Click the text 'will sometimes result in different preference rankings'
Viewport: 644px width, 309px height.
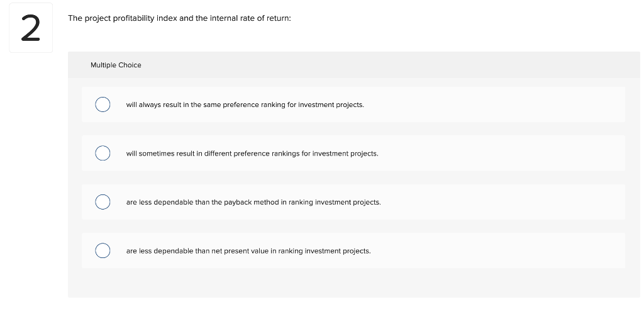pos(252,154)
